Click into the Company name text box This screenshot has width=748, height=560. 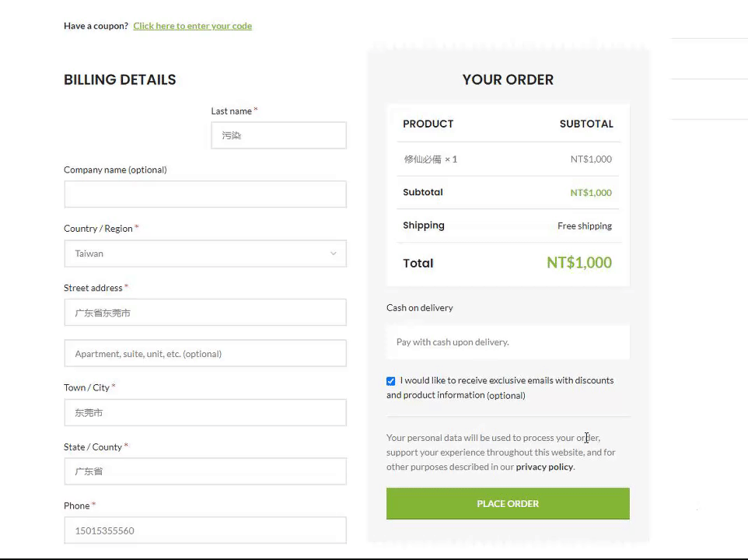[x=205, y=194]
